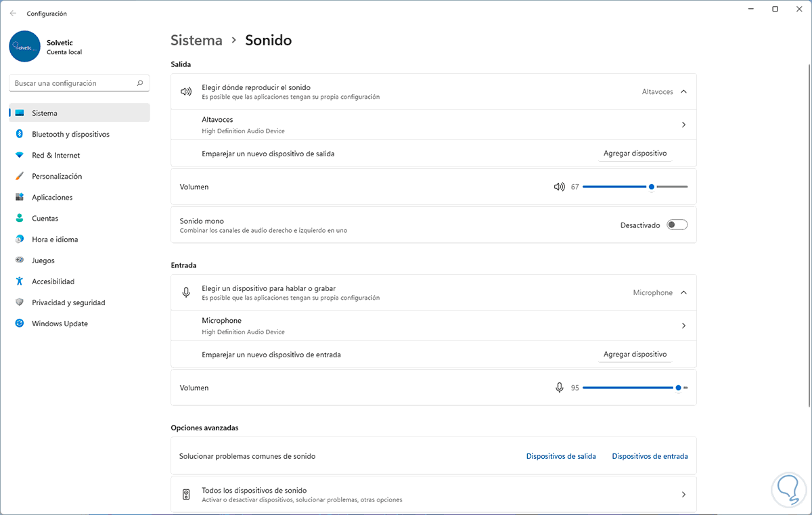This screenshot has width=812, height=515.
Task: Click the back arrow in Configuración
Action: click(13, 14)
